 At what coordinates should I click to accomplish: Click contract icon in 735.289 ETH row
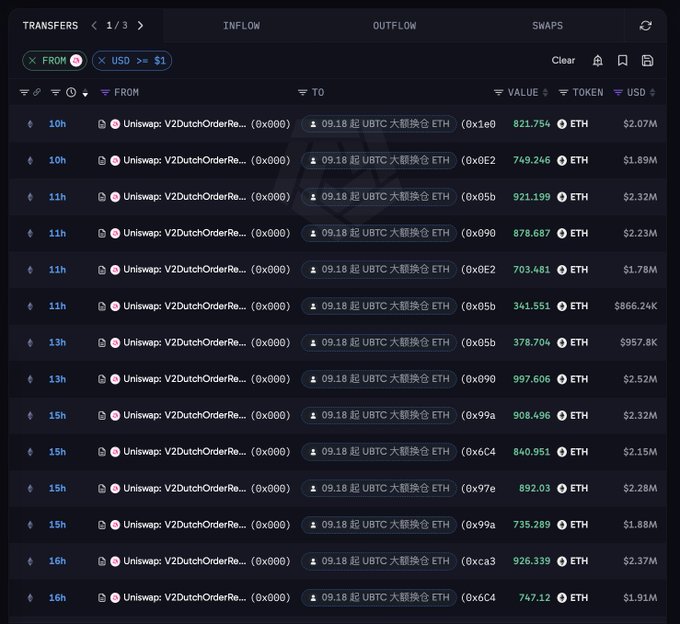(x=102, y=525)
